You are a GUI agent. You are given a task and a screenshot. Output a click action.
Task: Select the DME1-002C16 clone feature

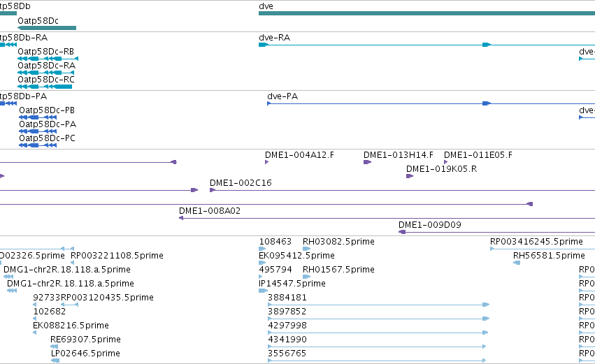pos(402,190)
